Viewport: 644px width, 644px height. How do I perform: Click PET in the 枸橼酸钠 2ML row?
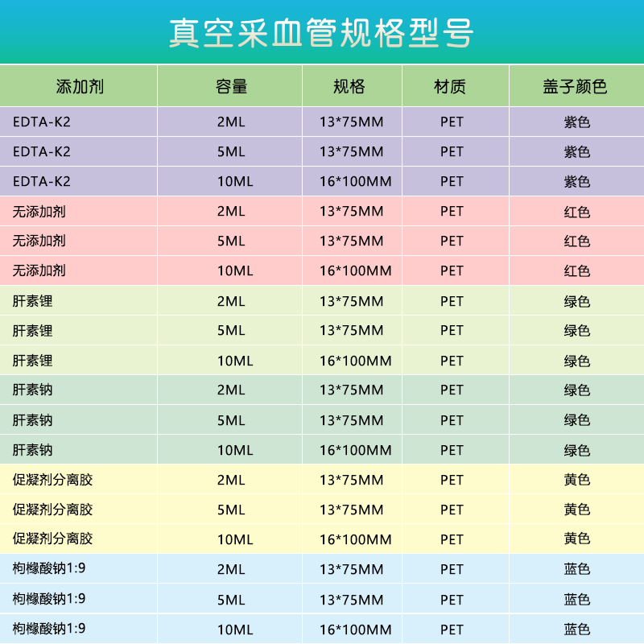coord(452,569)
